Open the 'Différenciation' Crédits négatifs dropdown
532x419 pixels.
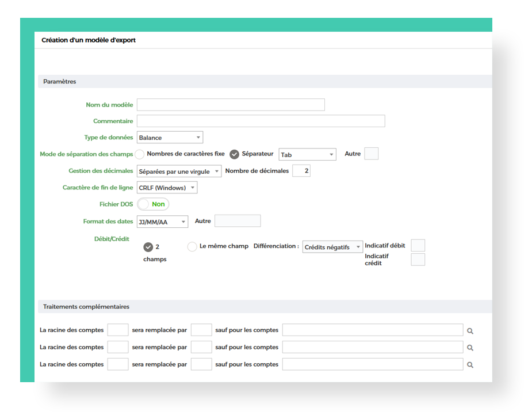(x=332, y=247)
